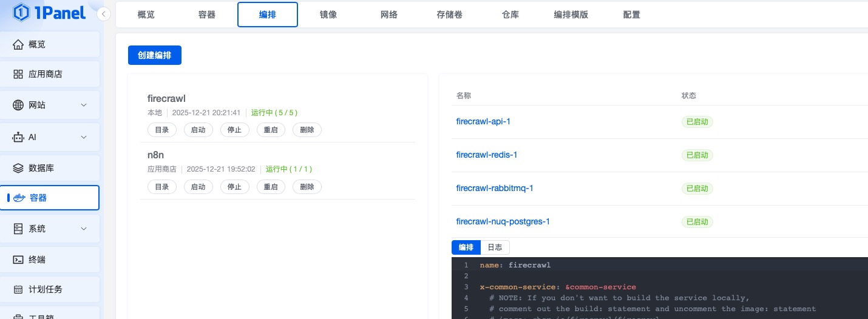
Task: Click the home icon beside 概览
Action: 18,44
